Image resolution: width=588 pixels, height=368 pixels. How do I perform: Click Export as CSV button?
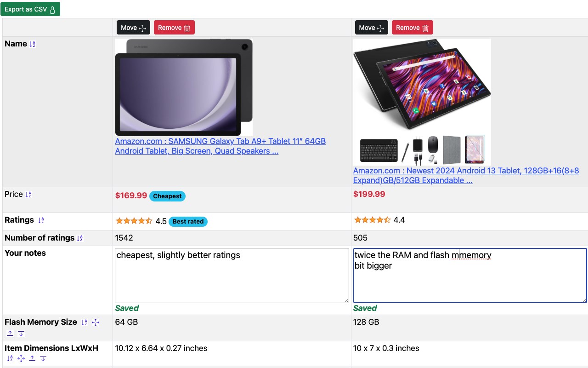pos(30,9)
